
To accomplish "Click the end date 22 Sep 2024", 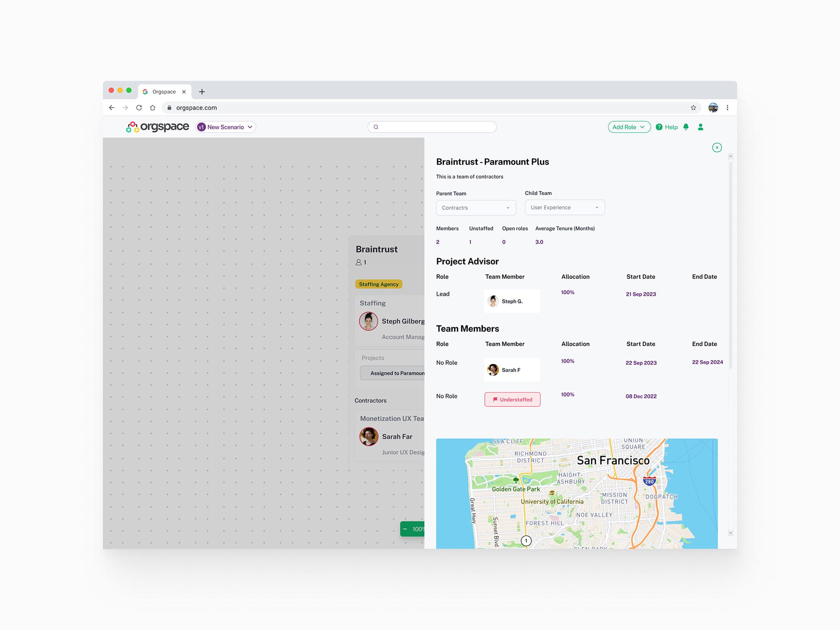I will 707,362.
